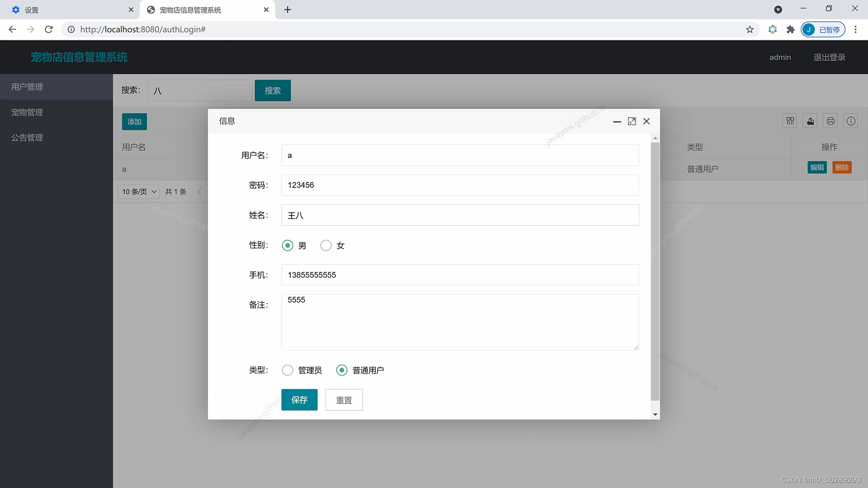Click the 重置 button
The width and height of the screenshot is (868, 488).
point(344,400)
